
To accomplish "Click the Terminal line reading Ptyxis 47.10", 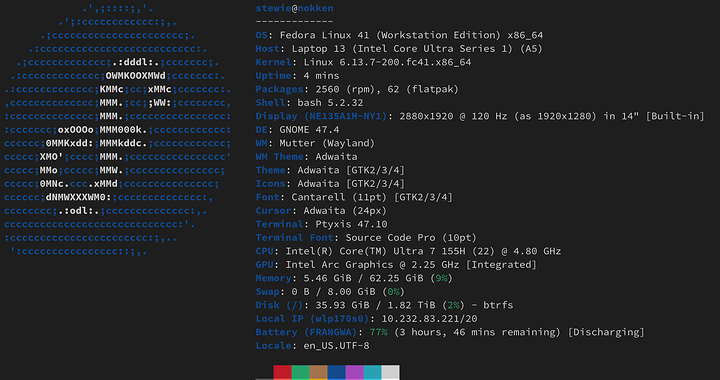I will tap(321, 224).
